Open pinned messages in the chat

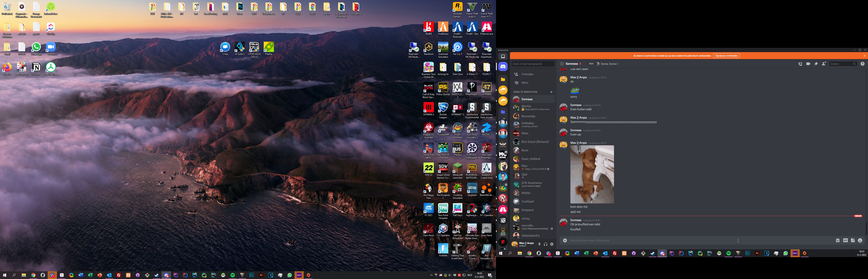click(x=816, y=64)
